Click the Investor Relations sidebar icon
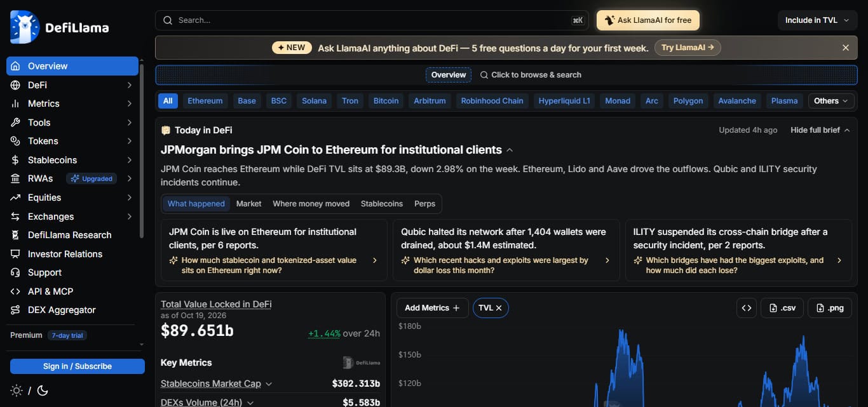 point(15,254)
